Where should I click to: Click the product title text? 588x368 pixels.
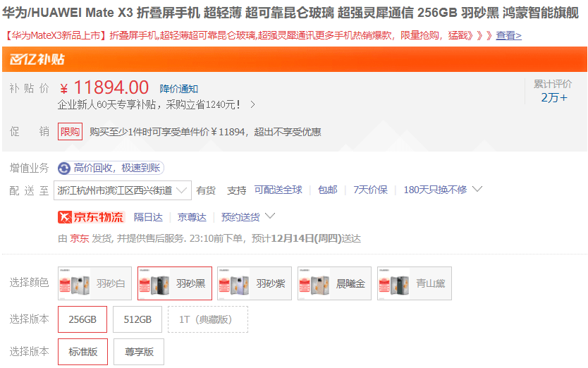tap(290, 13)
